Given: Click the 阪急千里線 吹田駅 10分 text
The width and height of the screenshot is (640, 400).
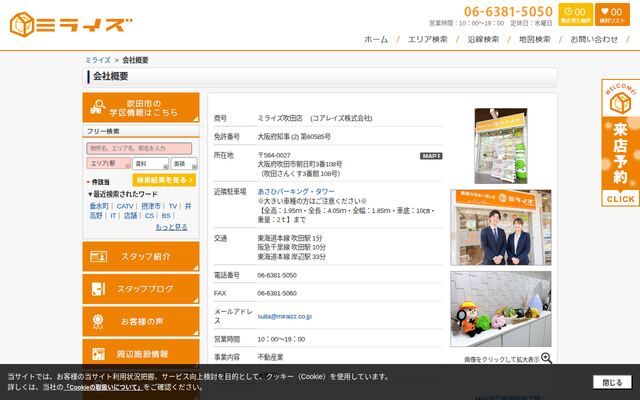Looking at the screenshot, I should [291, 247].
